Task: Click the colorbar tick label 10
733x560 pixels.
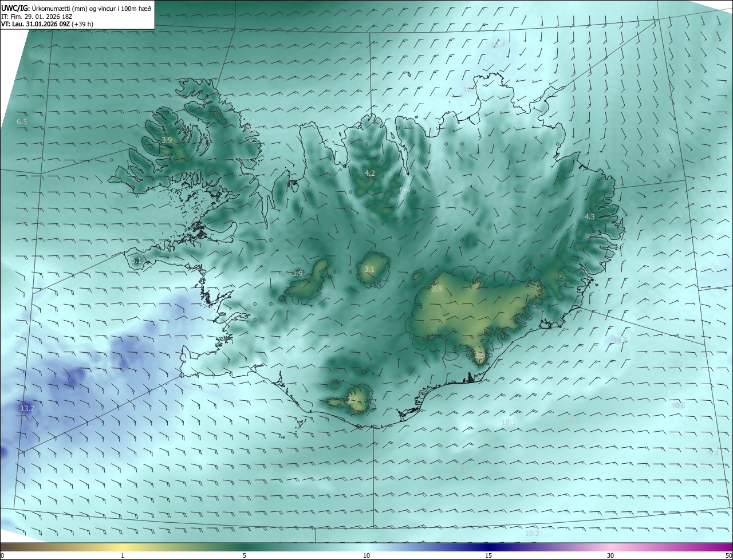Action: coord(366,555)
